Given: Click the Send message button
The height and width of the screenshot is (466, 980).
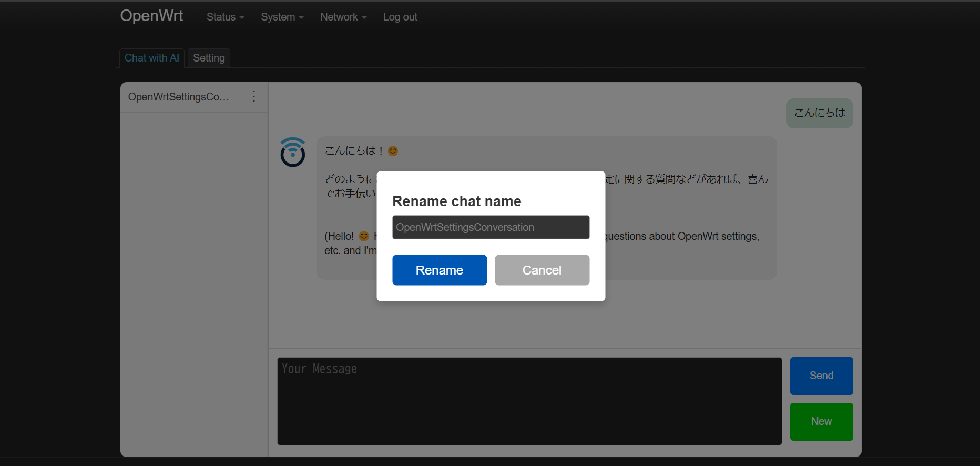Looking at the screenshot, I should coord(822,376).
